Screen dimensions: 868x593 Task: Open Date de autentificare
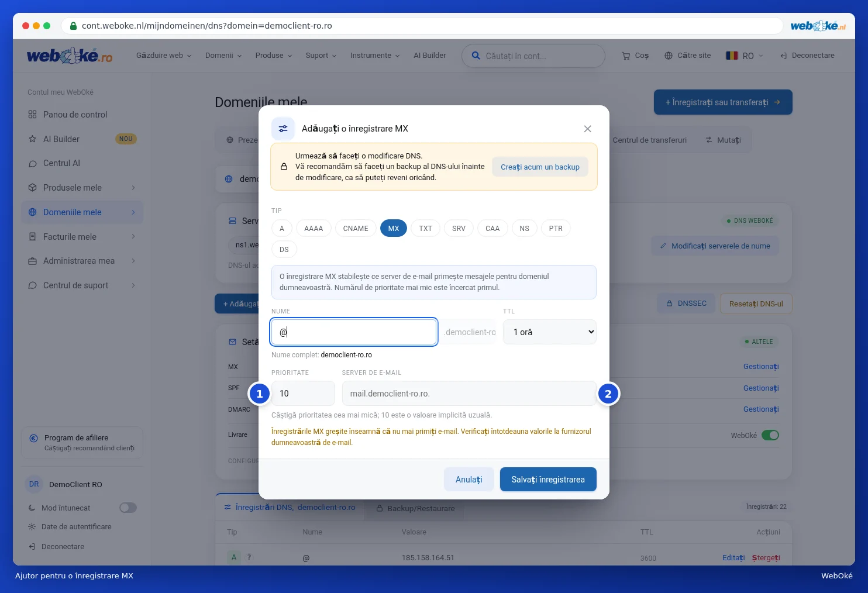[76, 527]
